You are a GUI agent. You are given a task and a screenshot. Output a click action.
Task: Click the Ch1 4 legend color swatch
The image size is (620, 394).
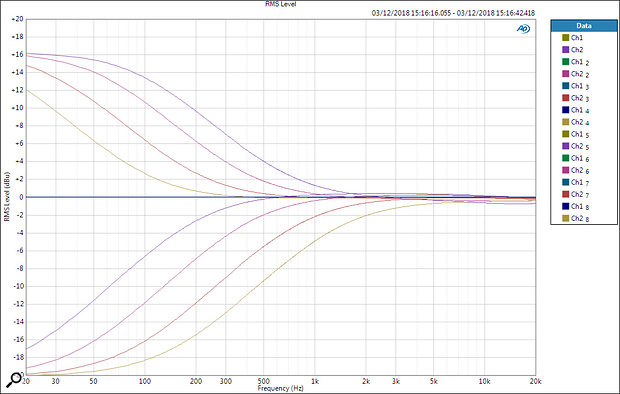(x=565, y=110)
